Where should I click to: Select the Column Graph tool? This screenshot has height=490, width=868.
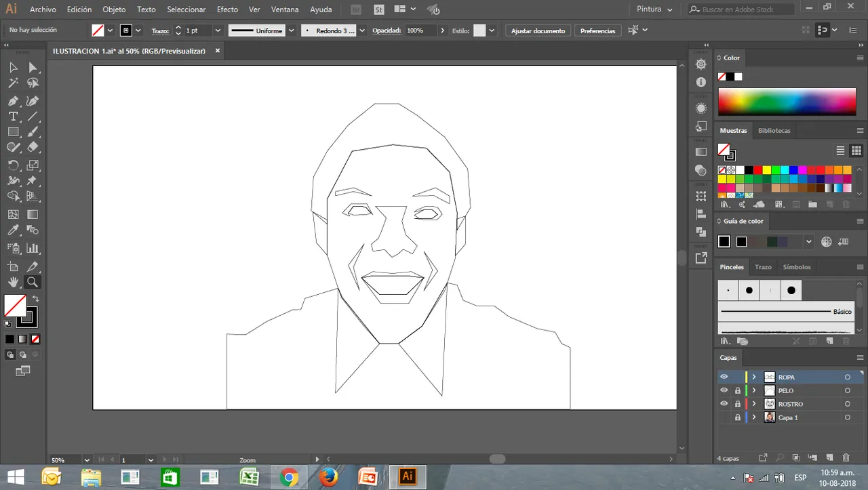(x=33, y=248)
